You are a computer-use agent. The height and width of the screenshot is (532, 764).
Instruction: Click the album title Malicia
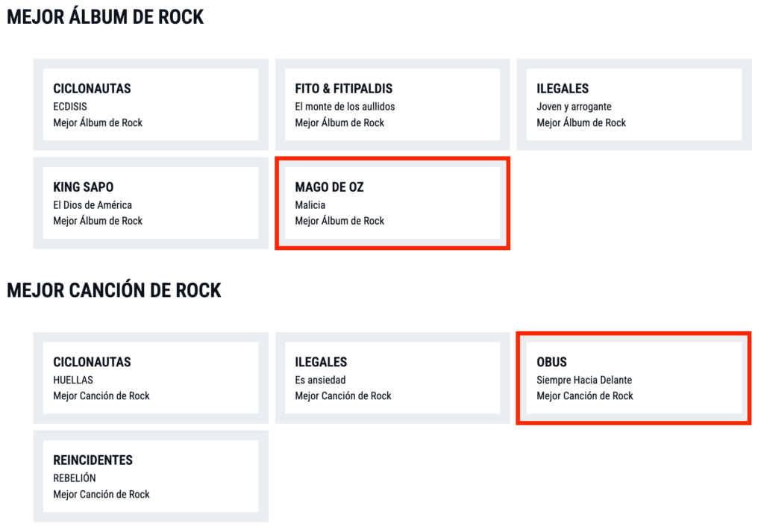click(310, 204)
